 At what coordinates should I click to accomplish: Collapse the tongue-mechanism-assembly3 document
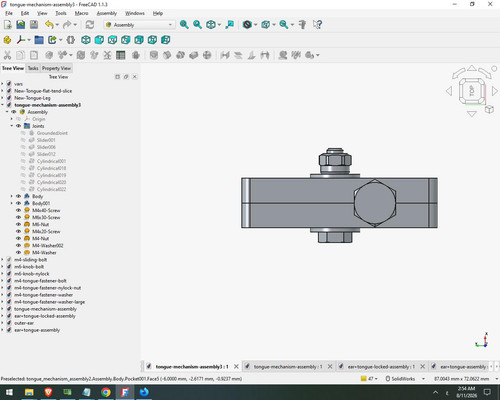pos(2,105)
